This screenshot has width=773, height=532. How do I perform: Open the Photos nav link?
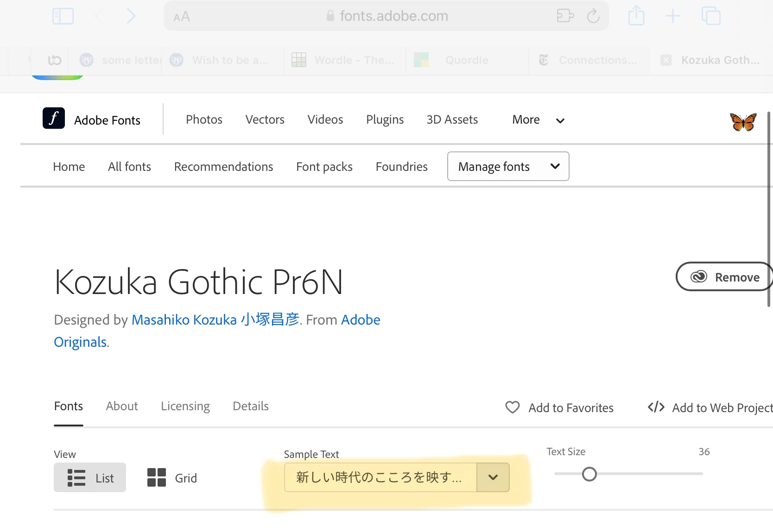click(x=204, y=119)
